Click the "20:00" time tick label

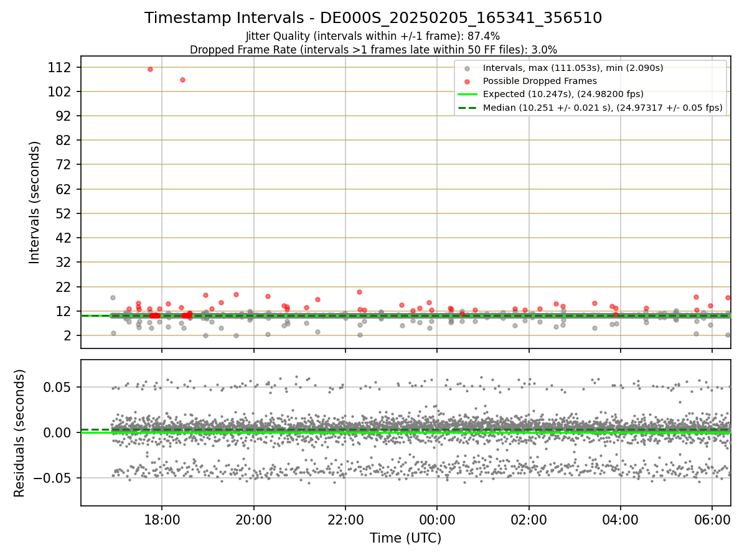253,520
